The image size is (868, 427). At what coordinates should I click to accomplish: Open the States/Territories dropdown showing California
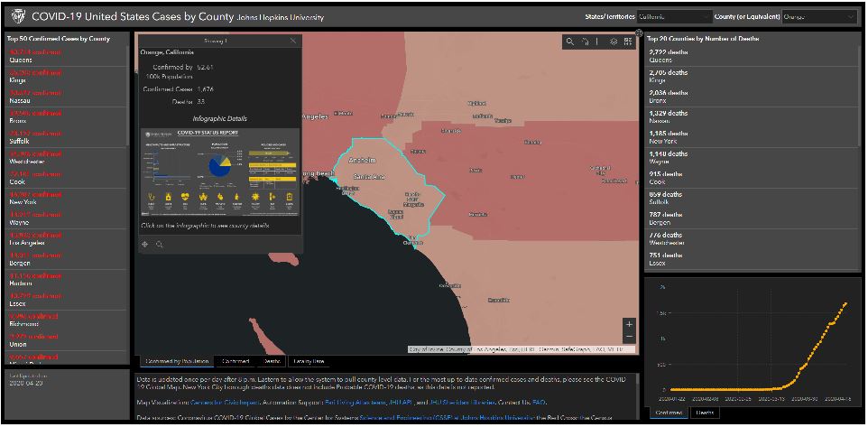pos(675,17)
